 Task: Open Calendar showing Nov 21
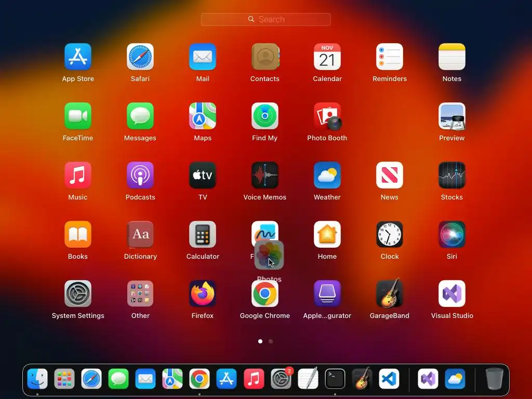point(327,57)
